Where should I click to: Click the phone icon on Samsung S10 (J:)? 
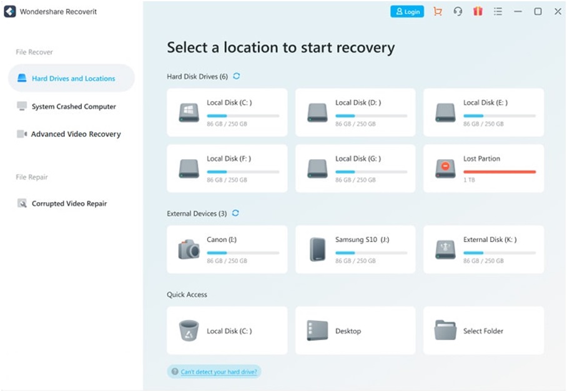pos(317,250)
